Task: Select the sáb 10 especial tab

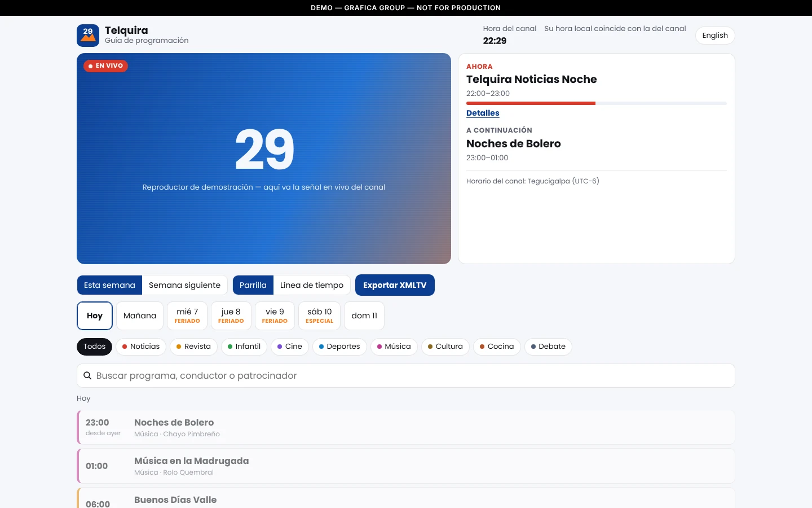Action: 320,316
